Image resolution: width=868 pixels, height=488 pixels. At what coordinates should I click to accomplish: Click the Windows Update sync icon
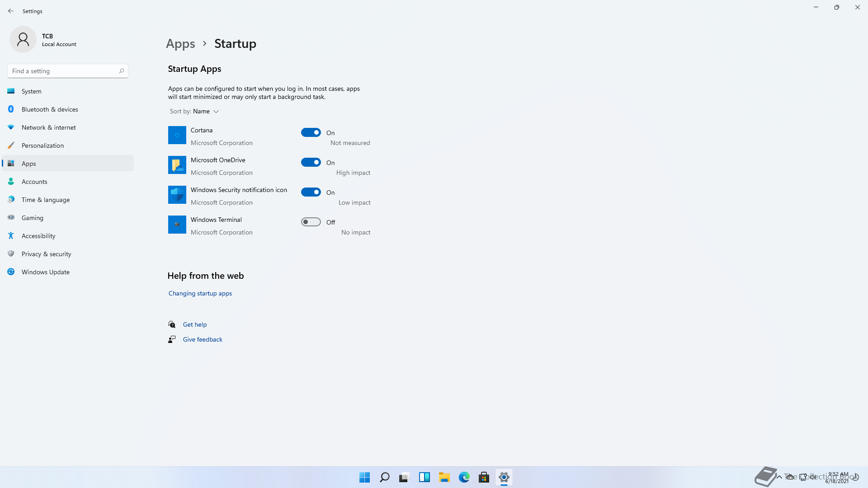(x=11, y=272)
